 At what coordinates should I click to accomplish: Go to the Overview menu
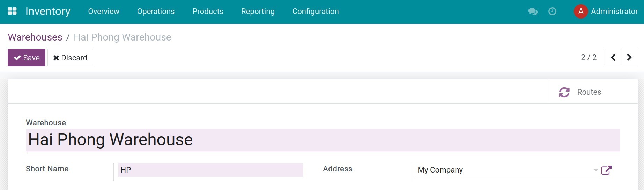point(104,12)
